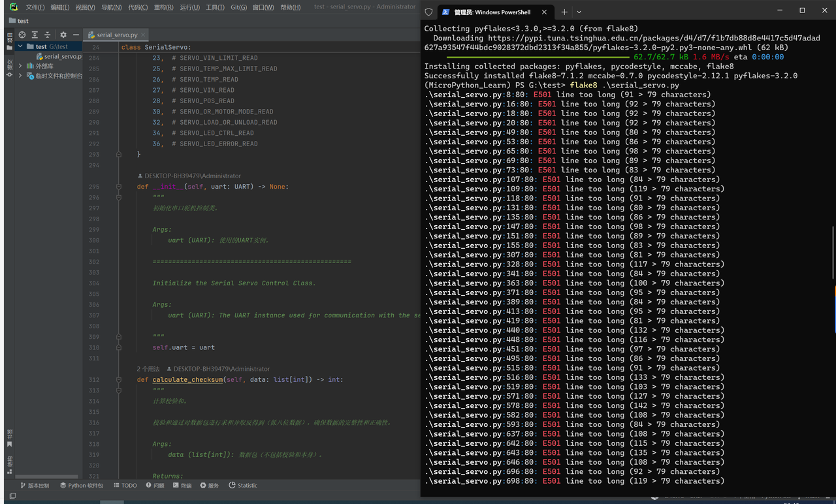Click the serial_servo.py:8:80 E501 error line
The height and width of the screenshot is (504, 836).
[568, 95]
